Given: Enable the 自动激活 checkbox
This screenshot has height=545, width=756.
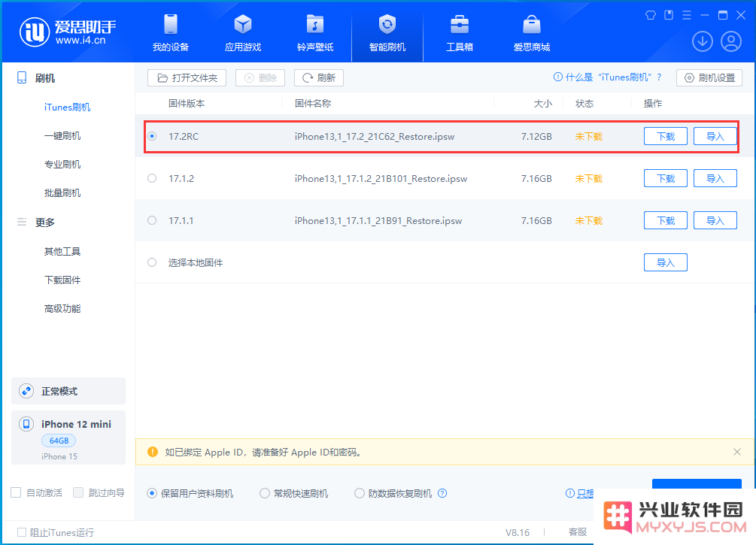Looking at the screenshot, I should point(16,492).
